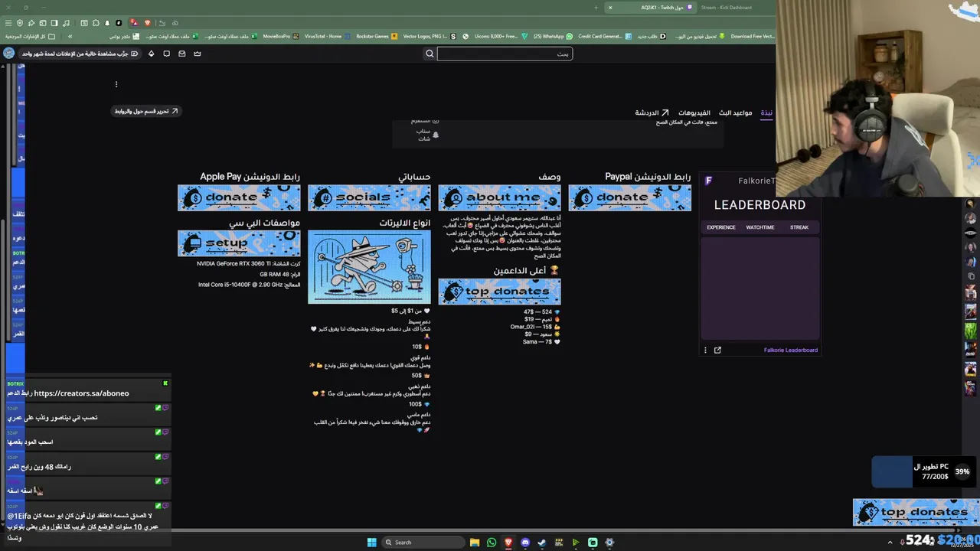Pop out the Falkorie Leaderboard extension icon

pyautogui.click(x=717, y=350)
